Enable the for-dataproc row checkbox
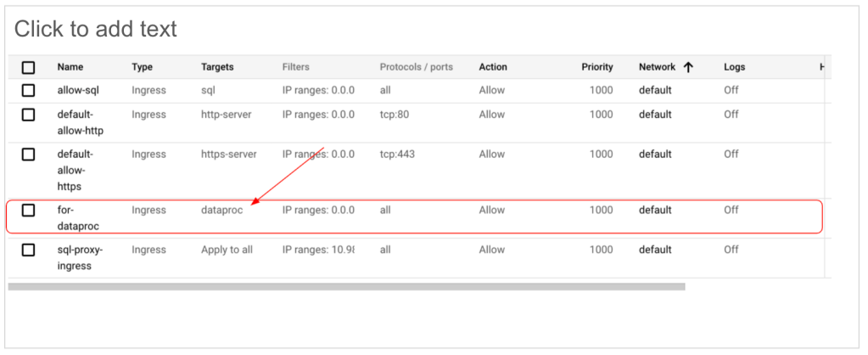The width and height of the screenshot is (868, 355). click(x=29, y=211)
